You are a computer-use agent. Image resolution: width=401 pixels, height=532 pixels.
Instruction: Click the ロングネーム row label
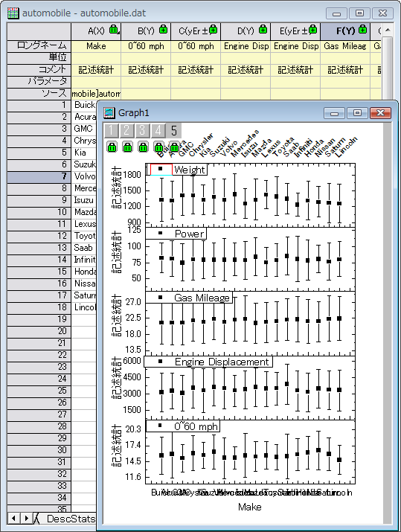tap(39, 46)
